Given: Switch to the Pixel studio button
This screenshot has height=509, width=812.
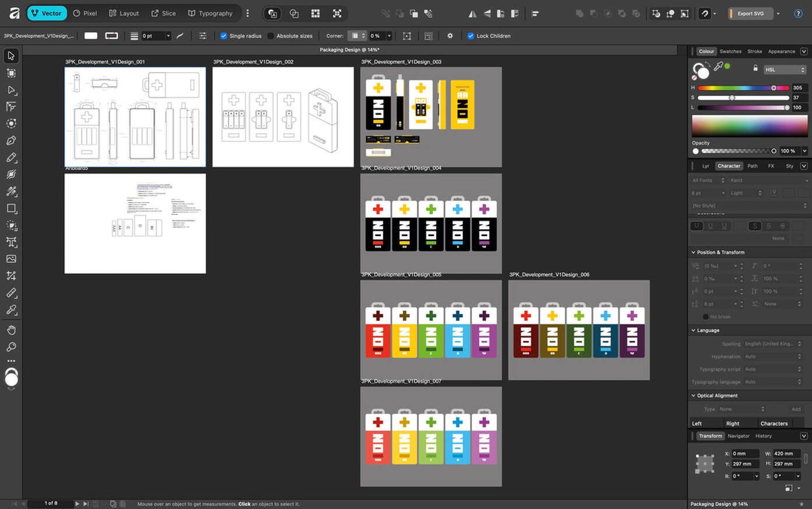Looking at the screenshot, I should (x=85, y=13).
